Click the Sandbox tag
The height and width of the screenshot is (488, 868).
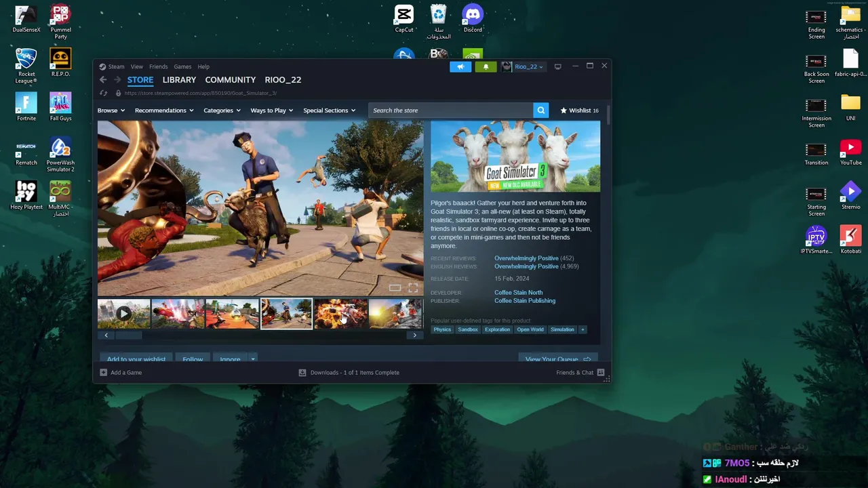tap(468, 329)
